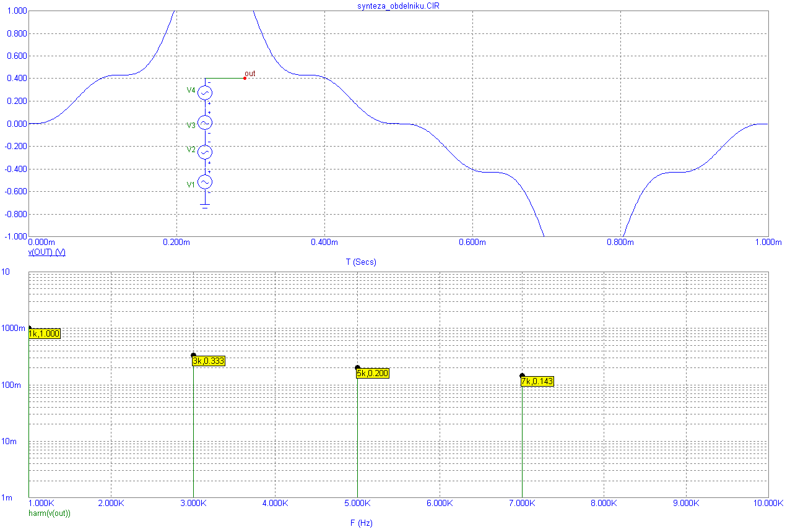
Task: Click the 0.600m time axis label
Action: [472, 242]
